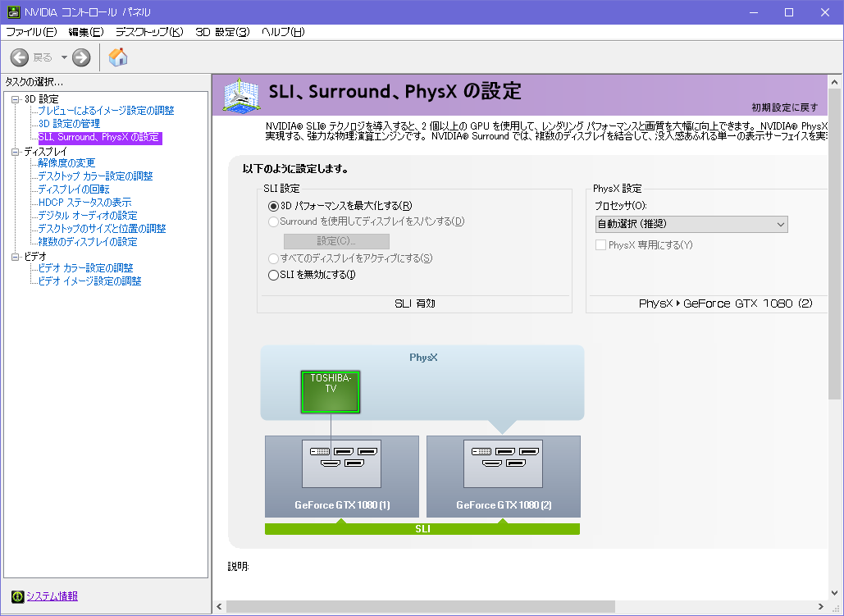Select SLI, Surround, PhysX の設定 task
The height and width of the screenshot is (616, 844).
(x=99, y=137)
